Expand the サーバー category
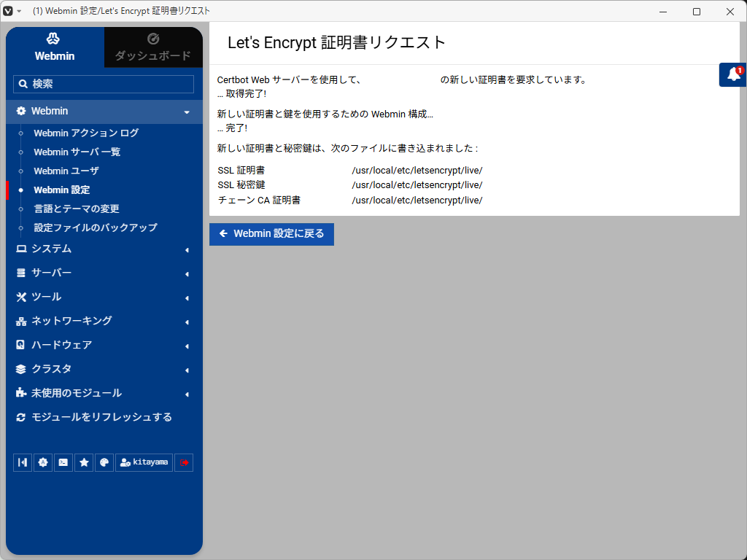 pyautogui.click(x=104, y=273)
